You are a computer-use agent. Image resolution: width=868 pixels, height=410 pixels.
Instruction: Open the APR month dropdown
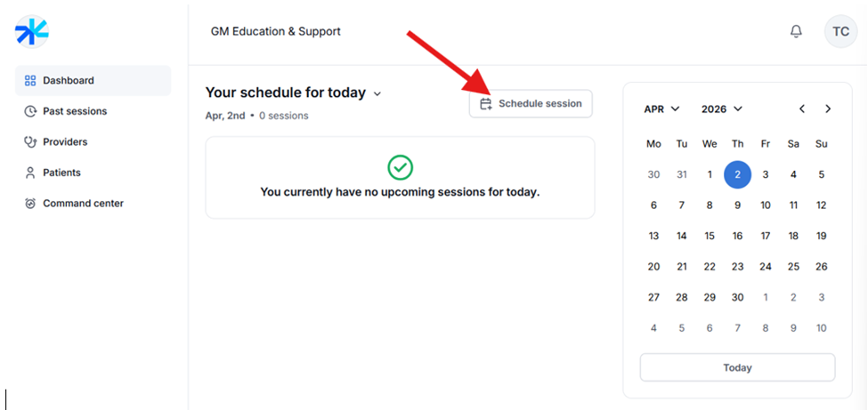[x=661, y=109]
